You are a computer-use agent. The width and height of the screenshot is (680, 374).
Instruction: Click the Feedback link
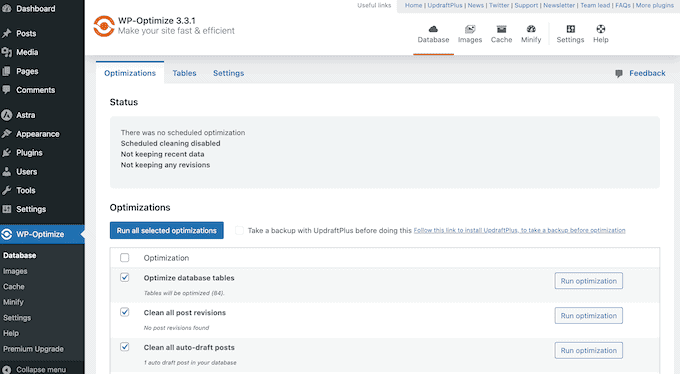click(x=647, y=73)
